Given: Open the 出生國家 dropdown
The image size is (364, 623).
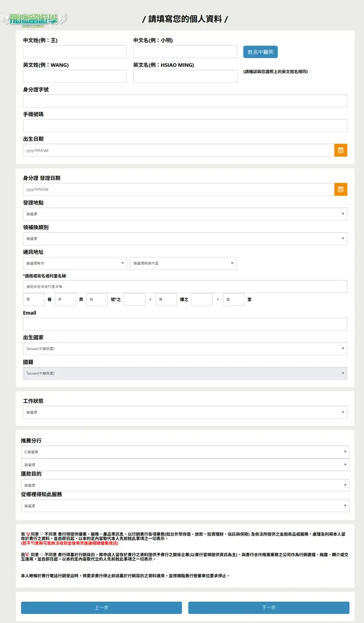Looking at the screenshot, I should [x=184, y=348].
